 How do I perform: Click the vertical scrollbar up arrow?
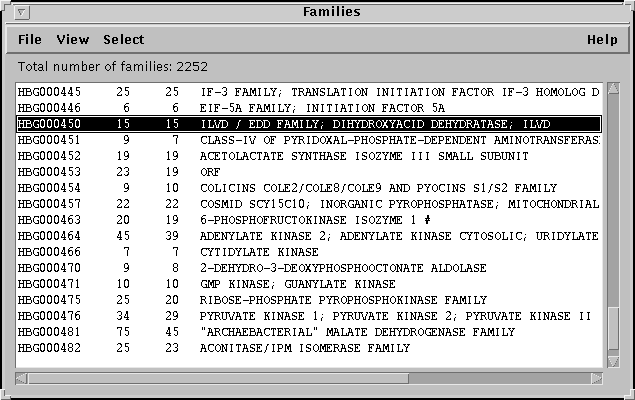pyautogui.click(x=614, y=88)
